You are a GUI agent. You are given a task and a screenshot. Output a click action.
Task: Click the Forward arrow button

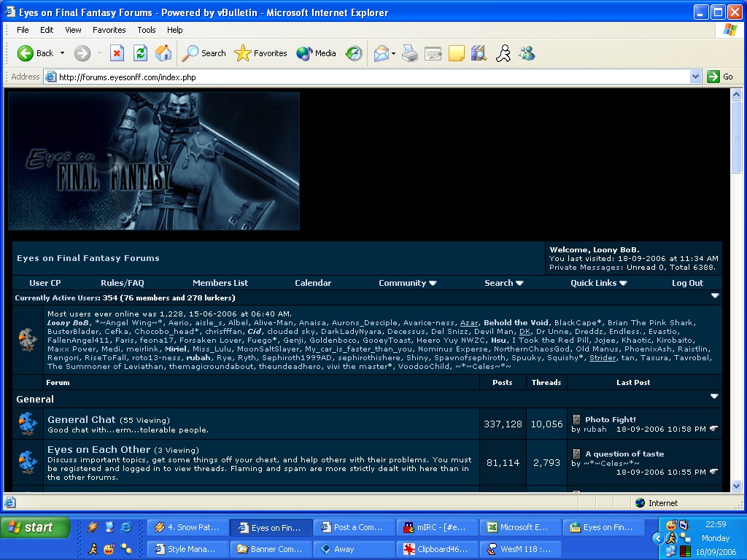point(82,53)
